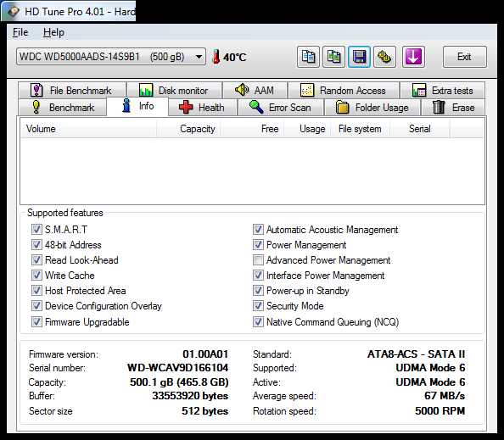Click the copy screenshot to clipboard icon

coord(333,57)
